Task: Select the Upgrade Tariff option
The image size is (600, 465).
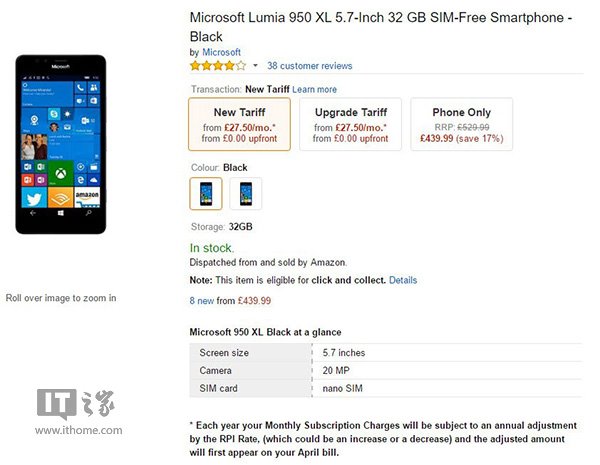Action: [x=351, y=124]
